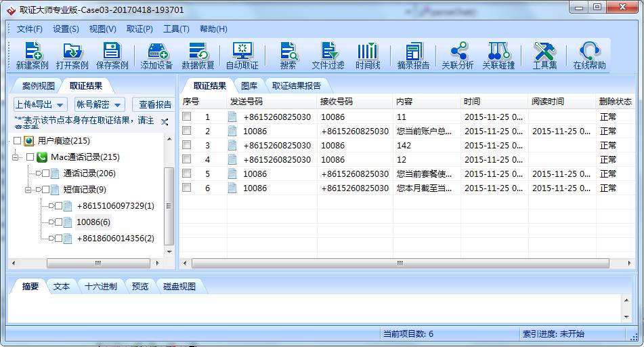Image resolution: width=644 pixels, height=347 pixels.
Task: Click the 数据恢复 data recovery icon
Action: [x=198, y=56]
